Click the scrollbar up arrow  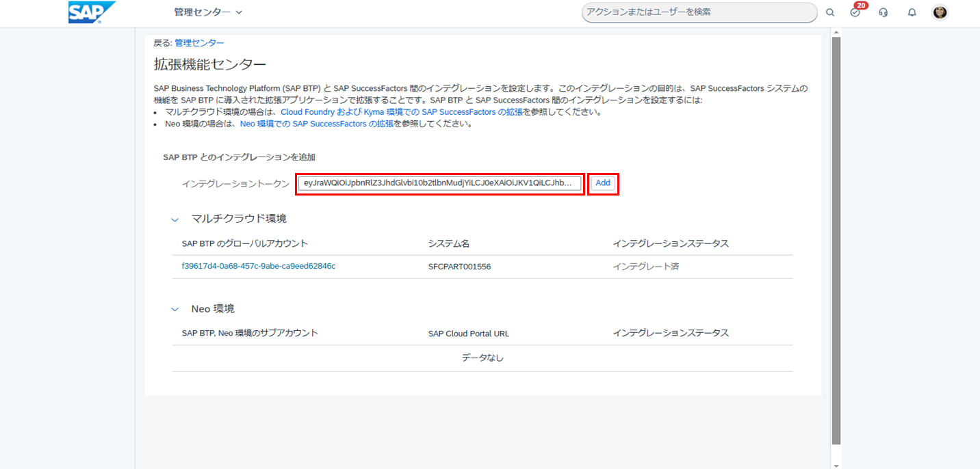(836, 32)
